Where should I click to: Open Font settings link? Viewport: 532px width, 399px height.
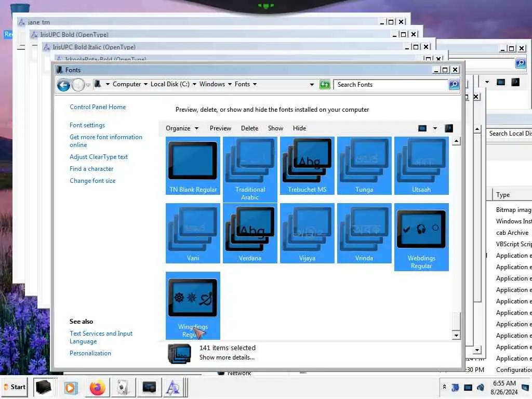(87, 125)
